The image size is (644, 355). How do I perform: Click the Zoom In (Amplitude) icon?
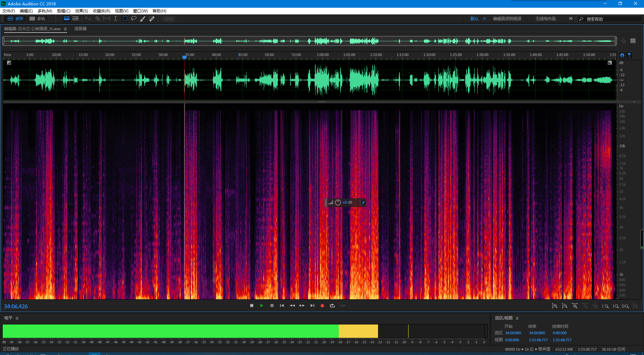tap(555, 306)
